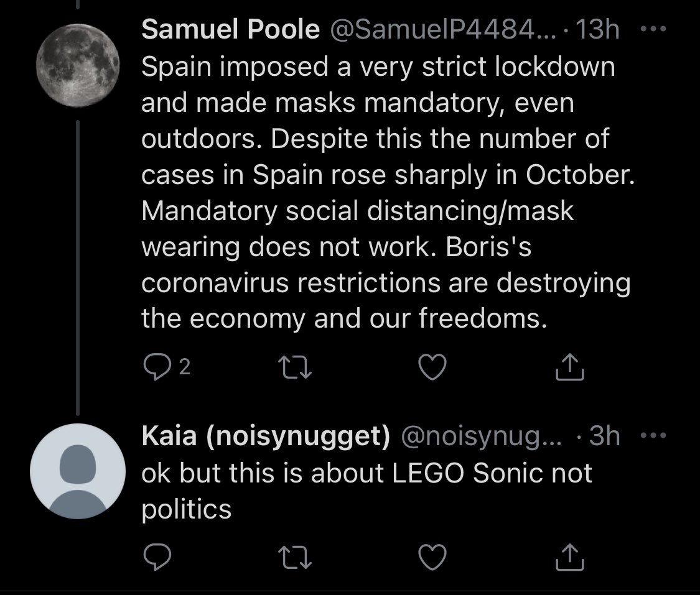Screen dimensions: 700x595
Task: Retweet Samuel Poole's lockdown tweet
Action: click(295, 367)
